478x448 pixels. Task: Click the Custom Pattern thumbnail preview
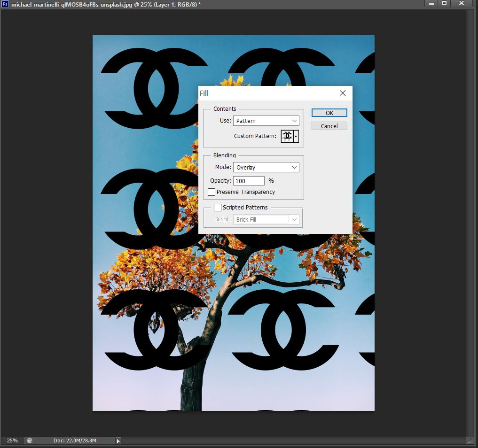click(x=287, y=136)
